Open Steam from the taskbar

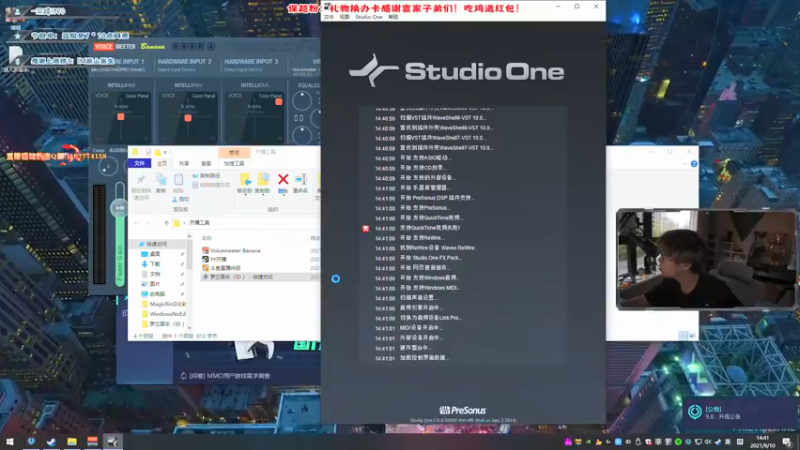point(51,442)
